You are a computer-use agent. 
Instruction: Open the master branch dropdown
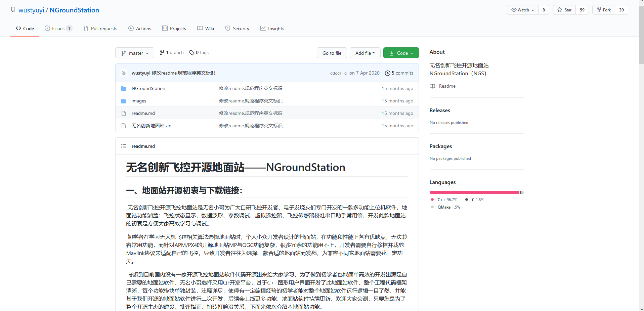tap(134, 53)
